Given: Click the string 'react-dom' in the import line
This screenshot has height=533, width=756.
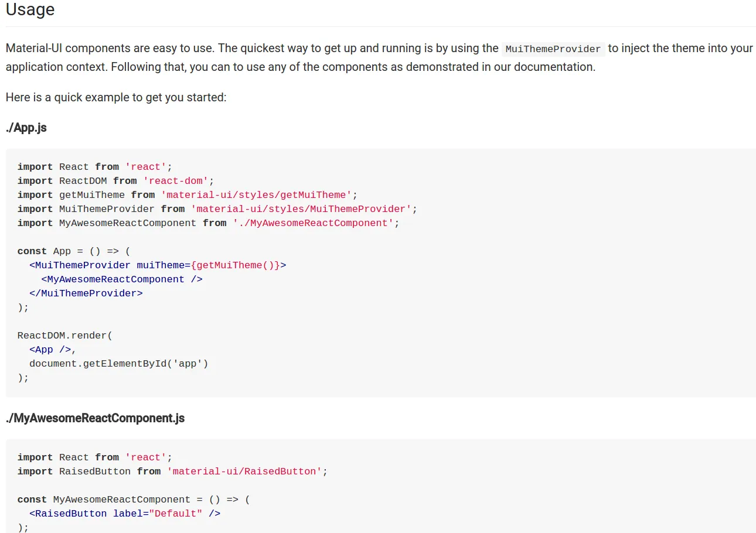Looking at the screenshot, I should coord(176,181).
